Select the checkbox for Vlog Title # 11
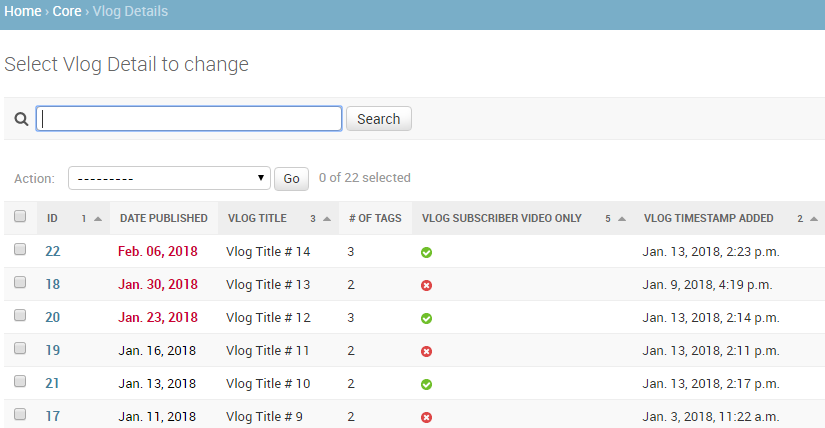Viewport: 825px width, 428px height. tap(20, 350)
